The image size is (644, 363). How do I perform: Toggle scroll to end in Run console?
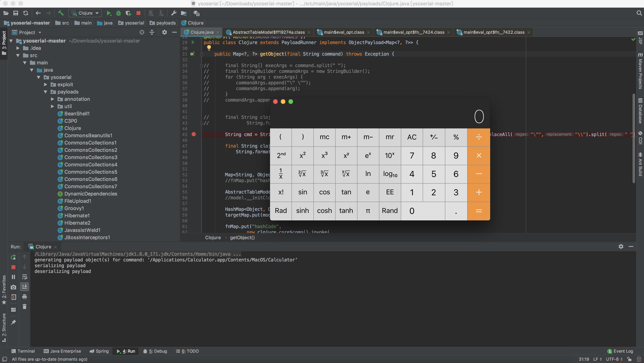25,287
